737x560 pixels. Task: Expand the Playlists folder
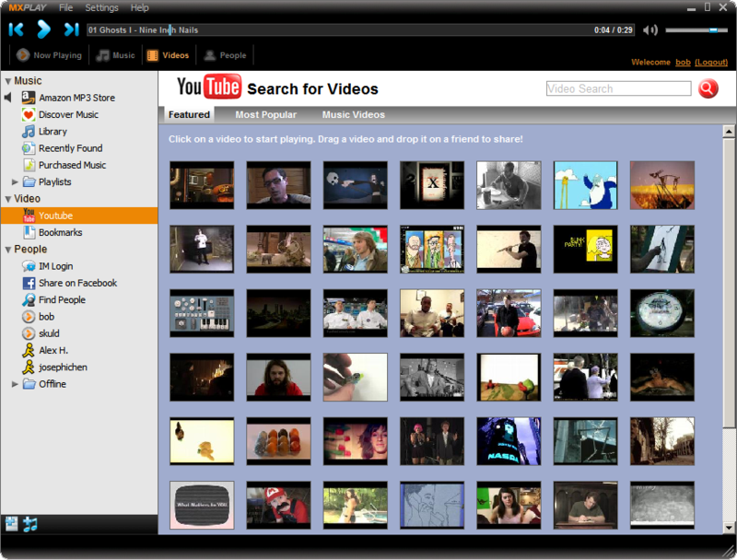coord(15,181)
